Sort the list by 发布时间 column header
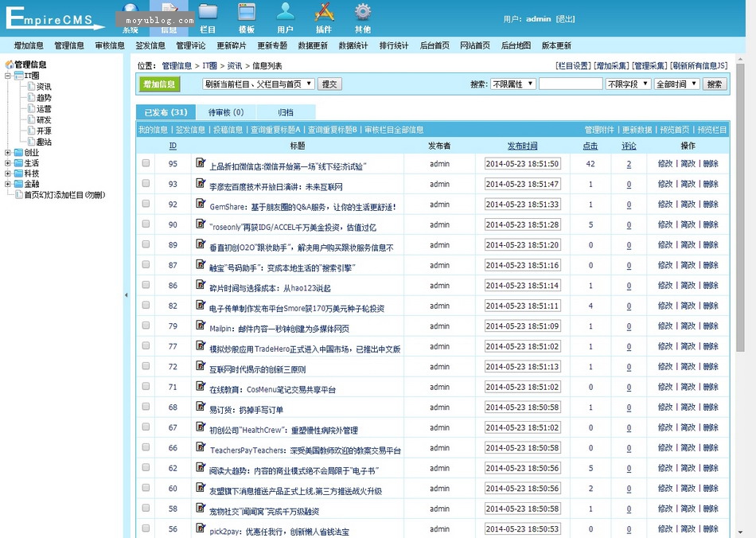 click(x=522, y=146)
